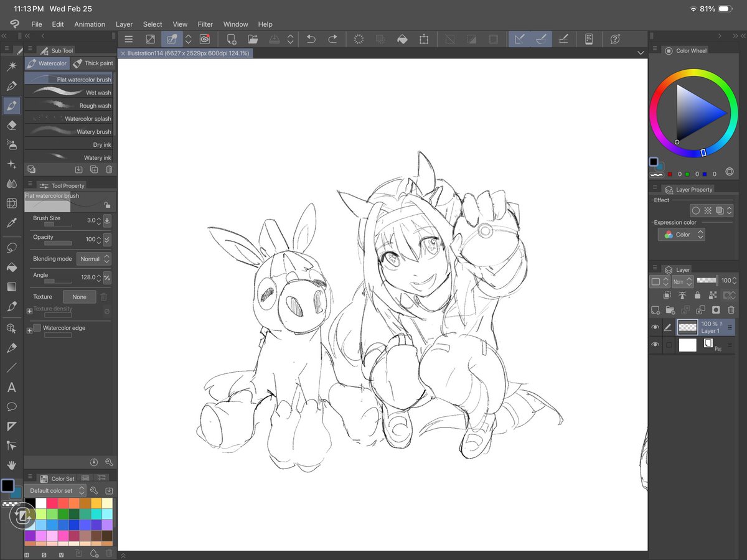The width and height of the screenshot is (747, 560).
Task: Toggle clip to layer below icon
Action: pyautogui.click(x=667, y=296)
